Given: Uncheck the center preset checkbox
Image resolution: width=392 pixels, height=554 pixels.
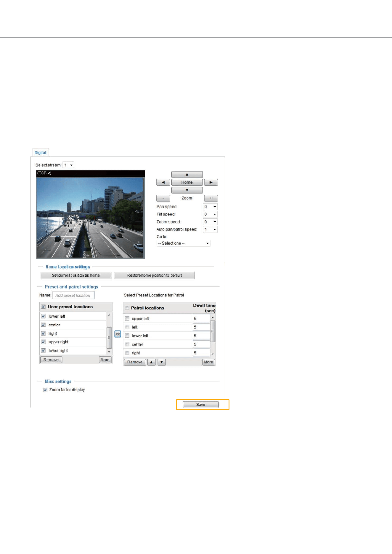Looking at the screenshot, I should point(43,325).
